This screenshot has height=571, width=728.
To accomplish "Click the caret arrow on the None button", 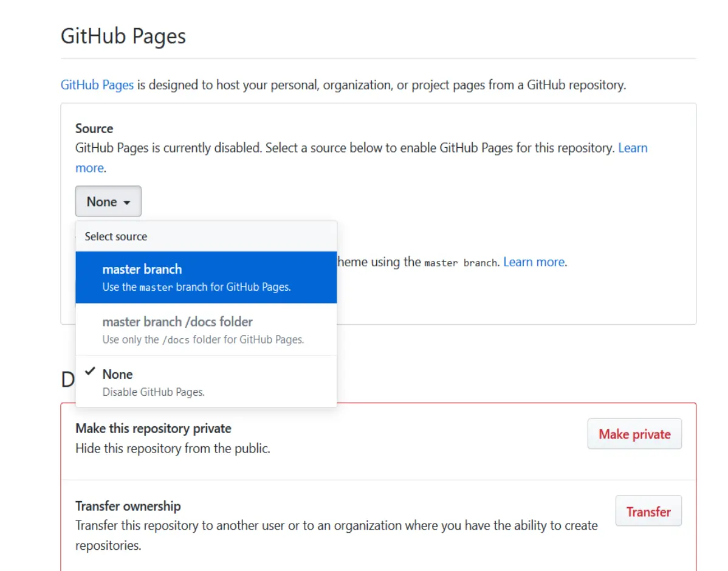I will [126, 202].
